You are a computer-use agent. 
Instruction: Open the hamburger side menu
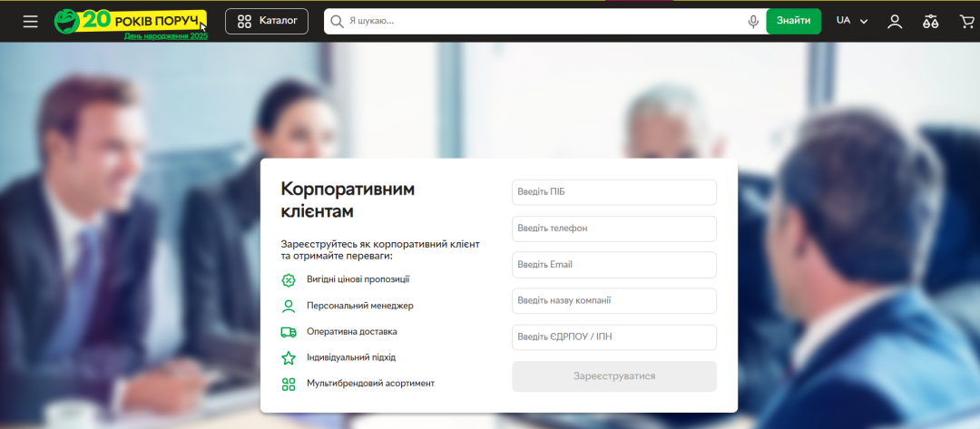pos(30,21)
